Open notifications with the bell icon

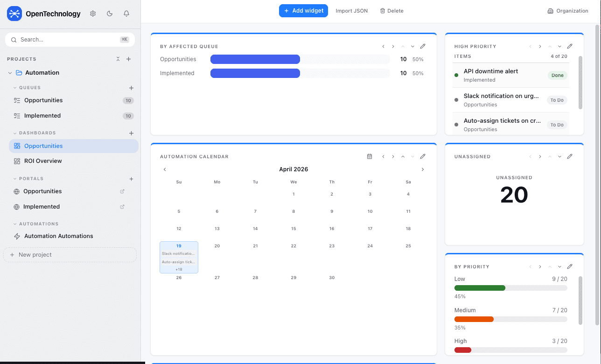click(x=126, y=14)
